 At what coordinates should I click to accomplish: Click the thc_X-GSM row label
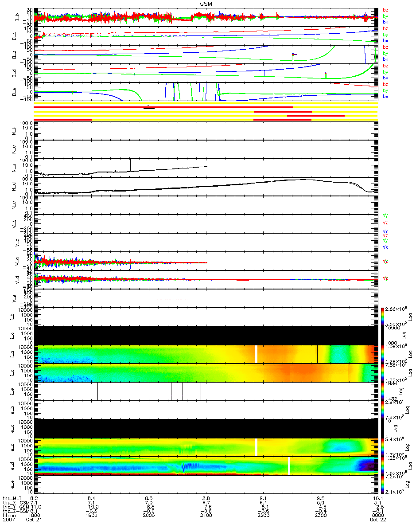pos(16,502)
